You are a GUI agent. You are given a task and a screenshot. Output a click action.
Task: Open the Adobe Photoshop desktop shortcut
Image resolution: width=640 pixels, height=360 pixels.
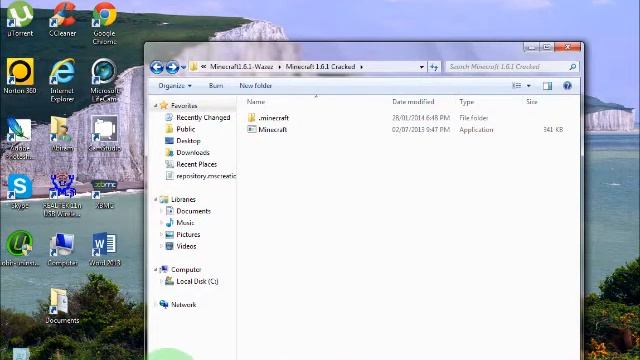point(20,138)
